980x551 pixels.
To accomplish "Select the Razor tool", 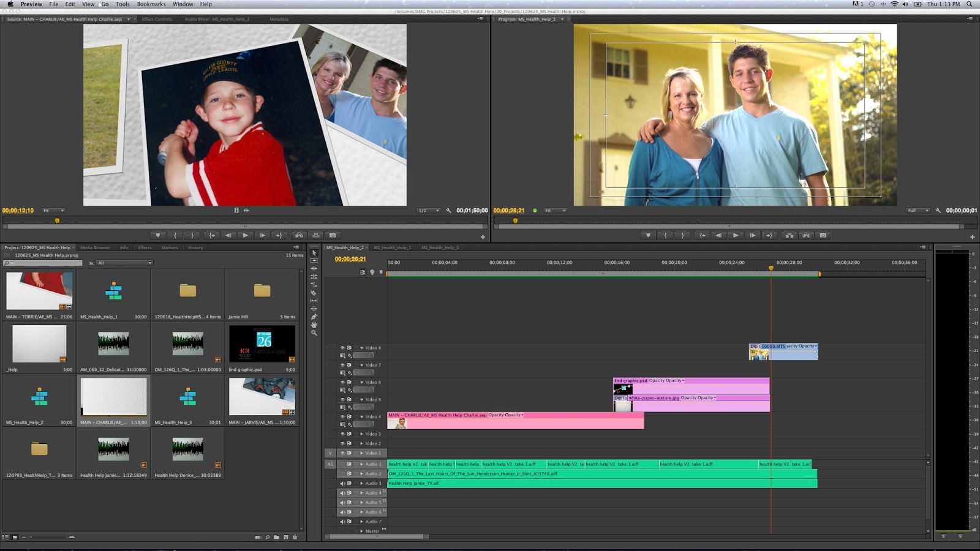I will pos(314,293).
